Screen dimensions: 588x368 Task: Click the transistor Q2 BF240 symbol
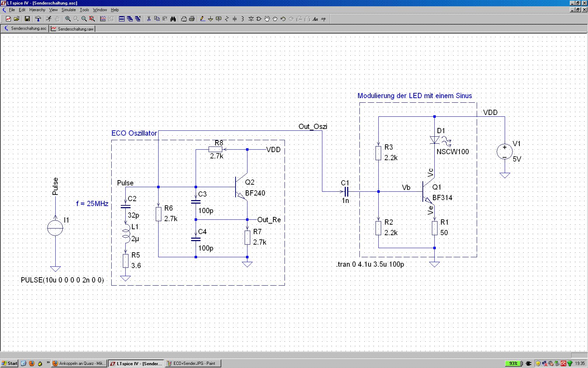pos(240,188)
